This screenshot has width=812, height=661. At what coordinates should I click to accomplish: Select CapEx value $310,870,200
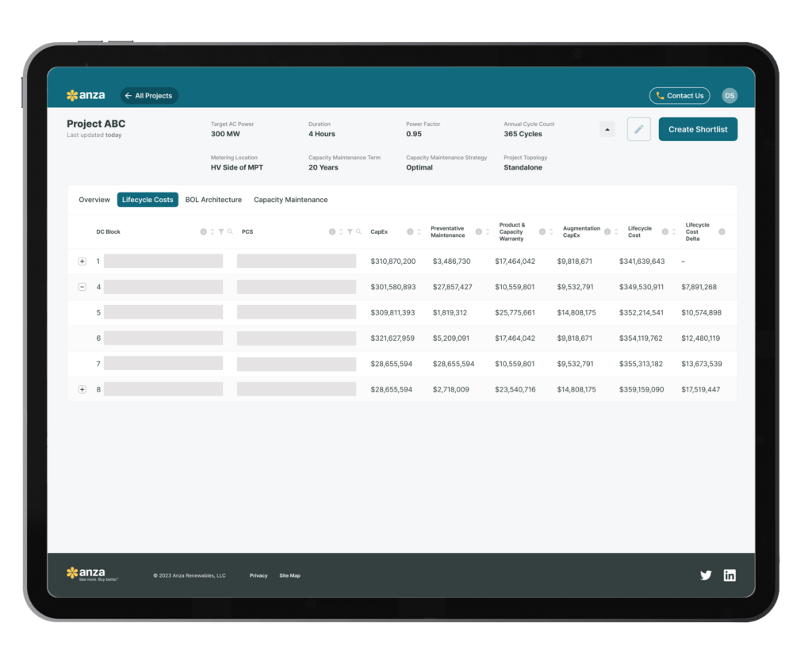click(393, 262)
